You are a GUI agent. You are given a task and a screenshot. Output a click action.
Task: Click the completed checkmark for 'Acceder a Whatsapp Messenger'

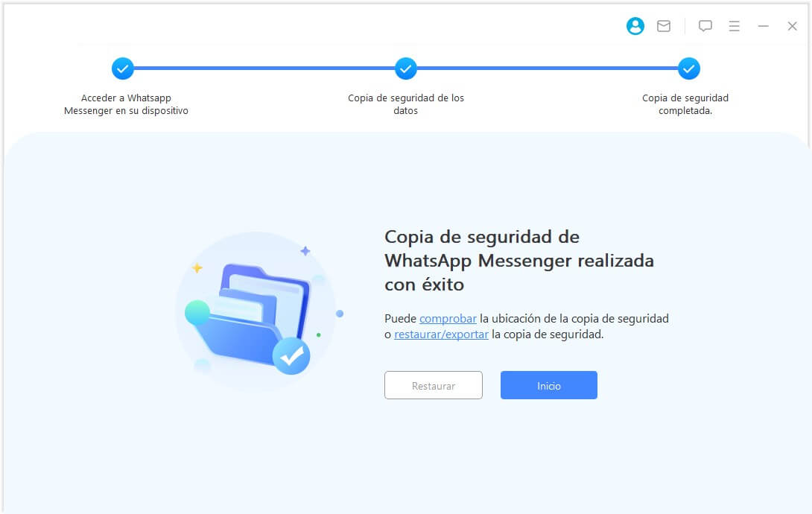(x=122, y=68)
